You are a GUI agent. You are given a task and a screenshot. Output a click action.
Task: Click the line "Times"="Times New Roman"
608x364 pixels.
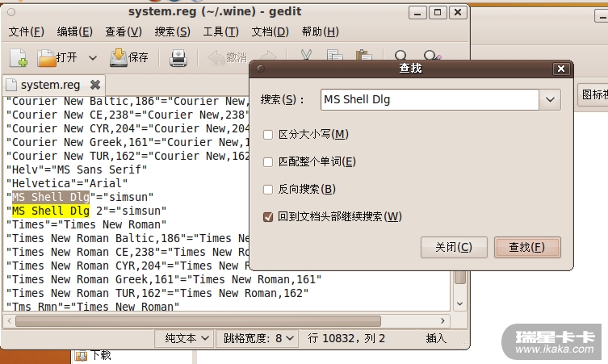tap(86, 224)
